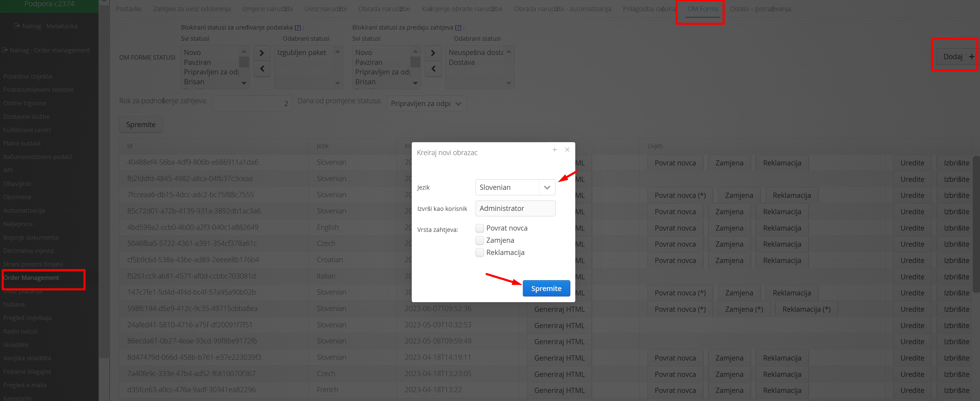
Task: Click right arrow in second status picker
Action: (433, 53)
